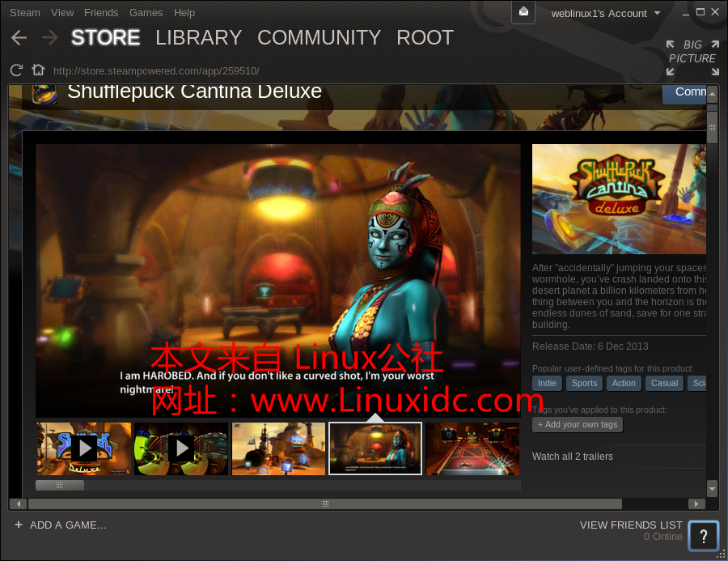Click the horizontal scrollbar right arrow
The width and height of the screenshot is (728, 561).
pyautogui.click(x=696, y=504)
